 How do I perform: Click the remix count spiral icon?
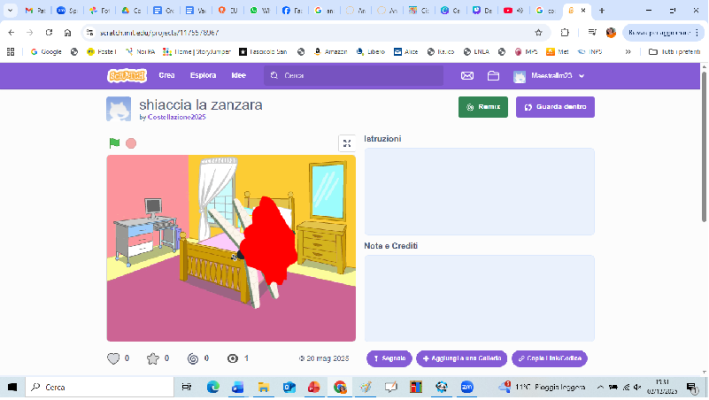coord(193,358)
